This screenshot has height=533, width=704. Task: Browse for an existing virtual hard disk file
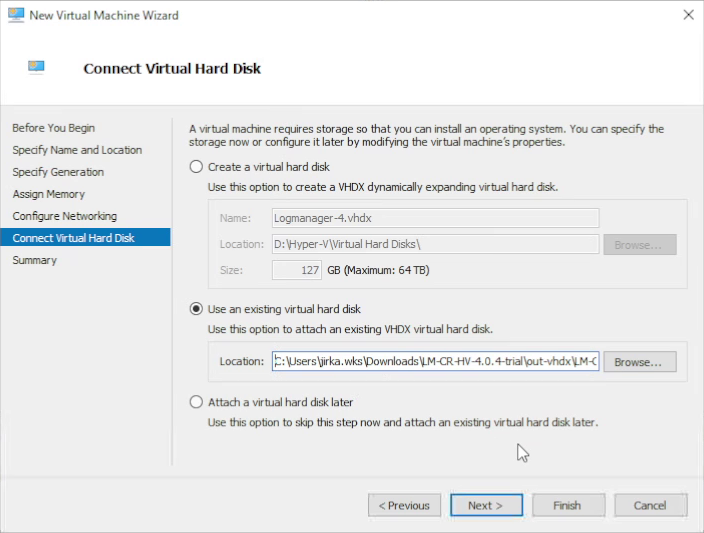click(640, 361)
